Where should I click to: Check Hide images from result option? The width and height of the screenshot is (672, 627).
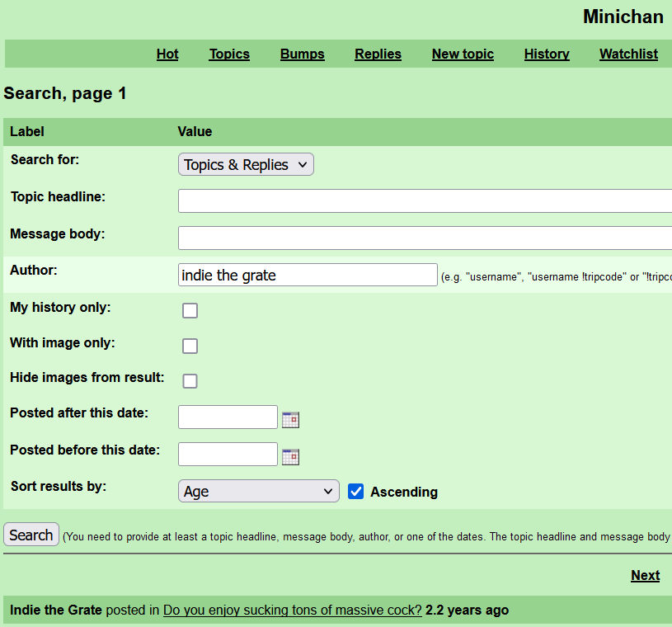(x=190, y=381)
